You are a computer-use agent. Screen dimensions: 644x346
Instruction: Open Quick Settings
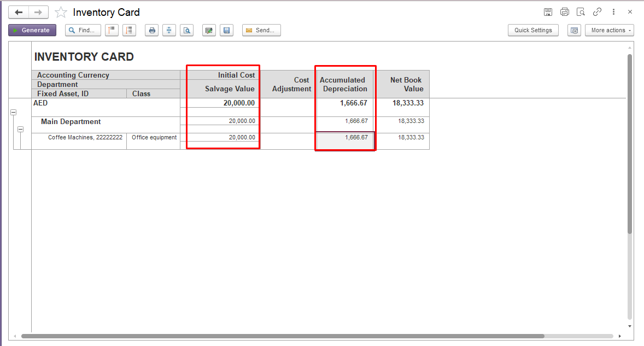[x=533, y=30]
